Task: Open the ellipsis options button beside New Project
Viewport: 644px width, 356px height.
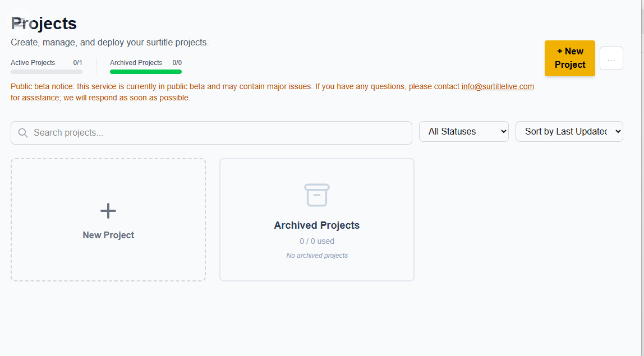Action: 611,58
